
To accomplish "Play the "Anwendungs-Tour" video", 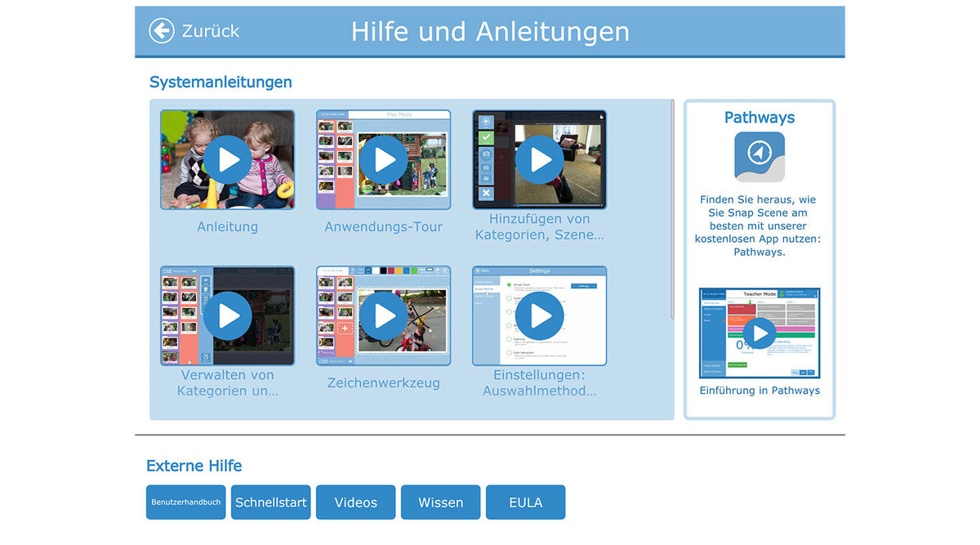I will [x=383, y=159].
